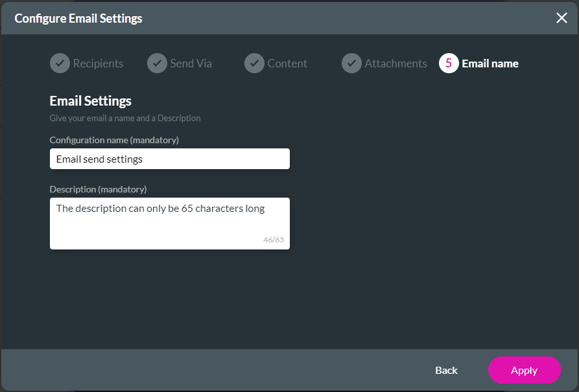Click the checkmark icon beside Attachments
The height and width of the screenshot is (392, 579).
(x=351, y=63)
